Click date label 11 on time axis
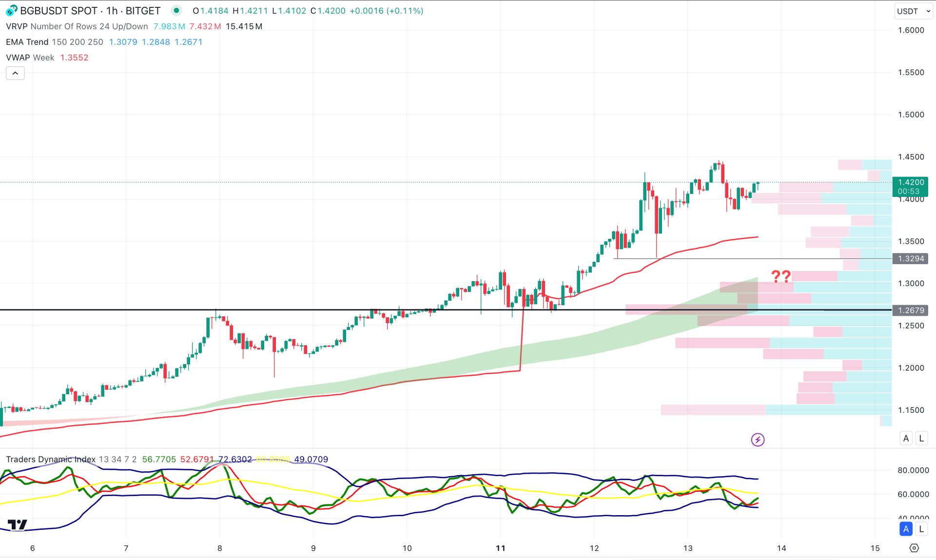The width and height of the screenshot is (936, 560). click(x=501, y=548)
